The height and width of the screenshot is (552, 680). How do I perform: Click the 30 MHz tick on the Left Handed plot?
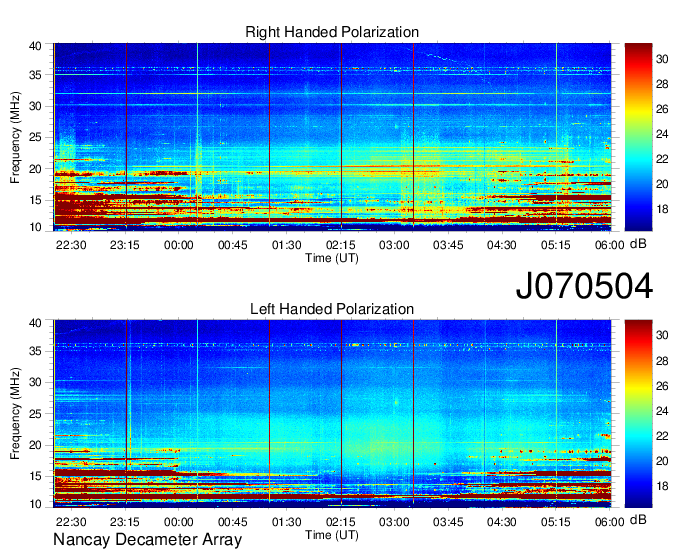[x=35, y=382]
